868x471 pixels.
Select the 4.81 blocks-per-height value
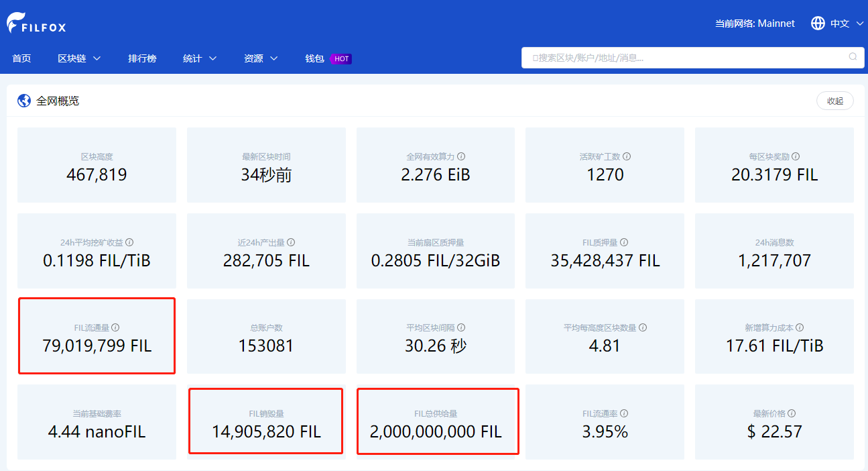tap(605, 346)
